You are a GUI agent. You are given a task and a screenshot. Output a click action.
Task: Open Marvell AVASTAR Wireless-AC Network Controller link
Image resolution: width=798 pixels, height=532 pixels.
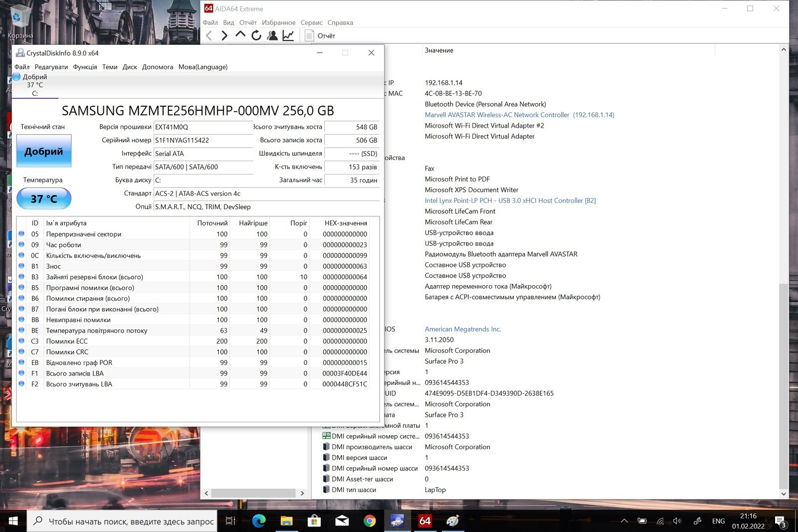[519, 115]
